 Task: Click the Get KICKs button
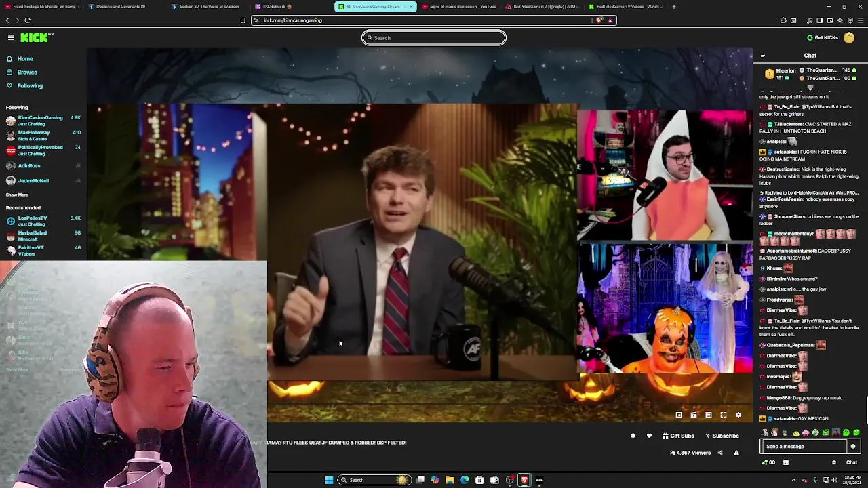coord(823,38)
